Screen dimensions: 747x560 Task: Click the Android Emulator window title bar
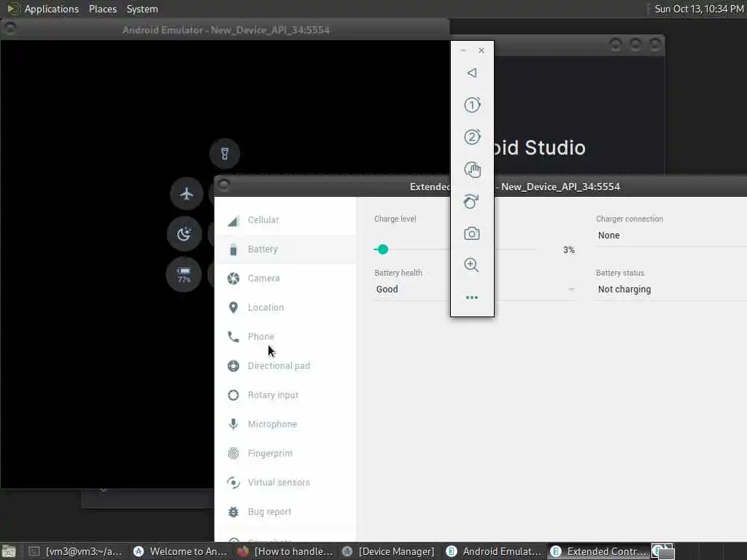[226, 30]
